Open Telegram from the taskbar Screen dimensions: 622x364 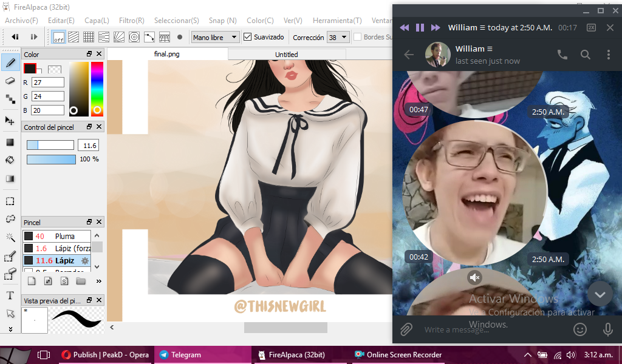click(x=203, y=355)
